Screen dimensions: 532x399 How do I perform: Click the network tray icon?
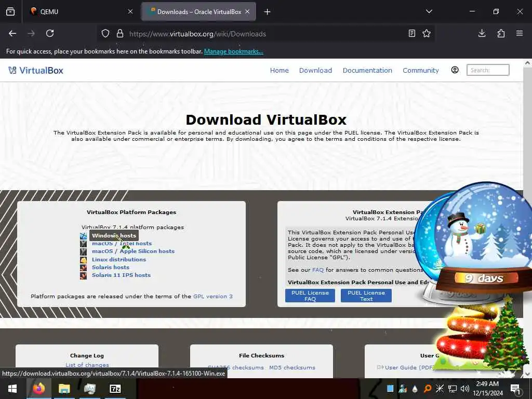(x=453, y=389)
